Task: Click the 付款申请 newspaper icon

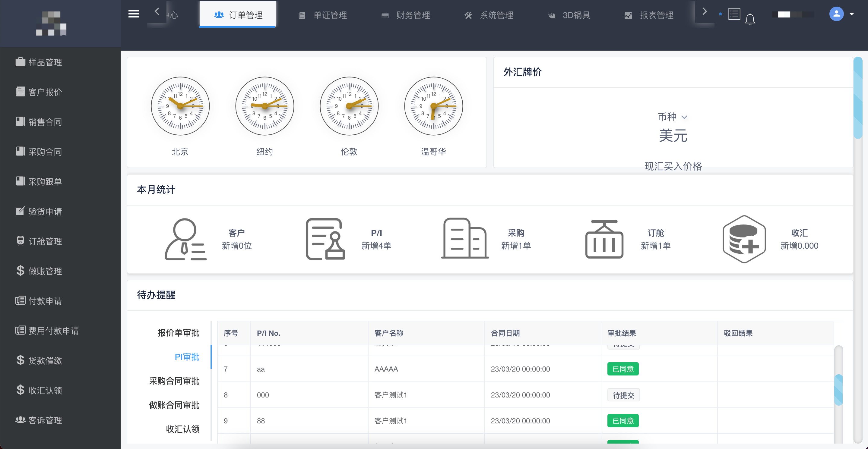Action: tap(20, 300)
